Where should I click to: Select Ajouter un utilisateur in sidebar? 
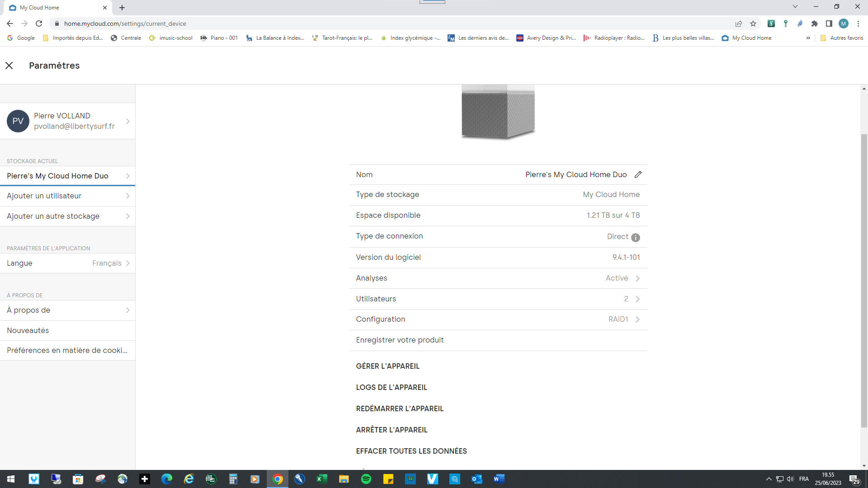tap(68, 196)
